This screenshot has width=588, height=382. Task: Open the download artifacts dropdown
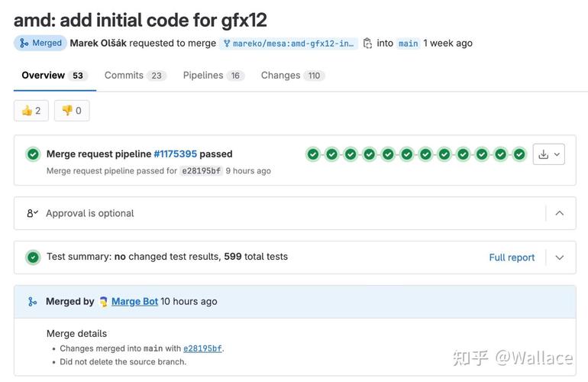click(x=548, y=154)
